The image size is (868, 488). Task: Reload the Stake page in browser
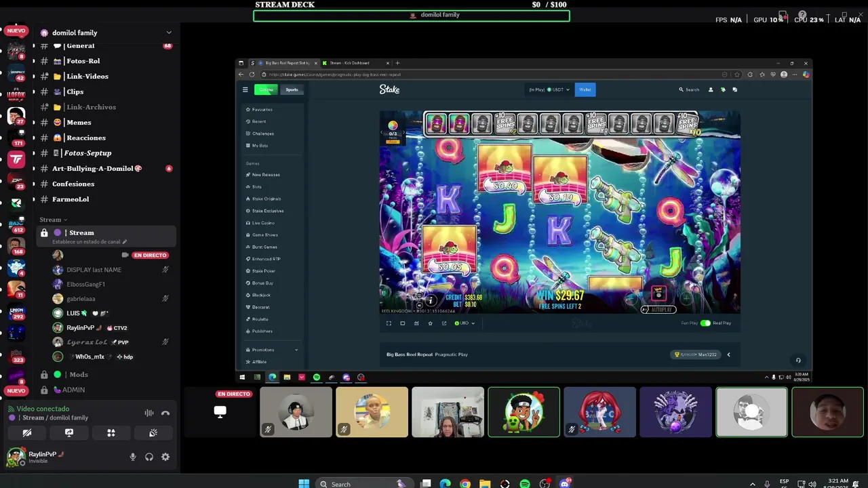pos(252,75)
